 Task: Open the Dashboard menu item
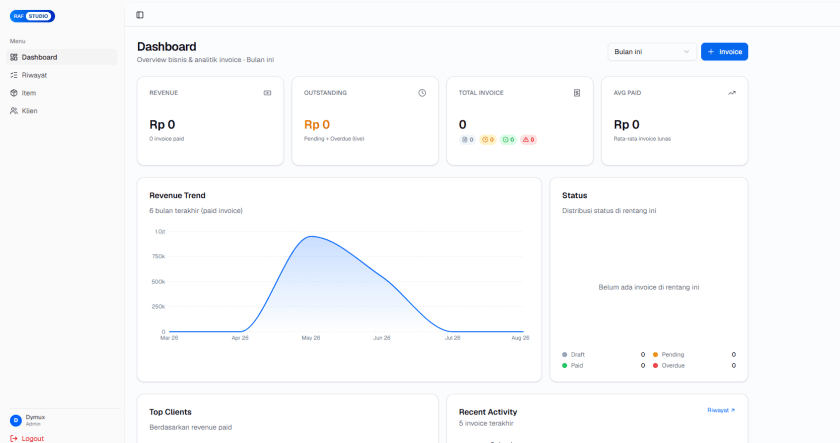click(62, 57)
